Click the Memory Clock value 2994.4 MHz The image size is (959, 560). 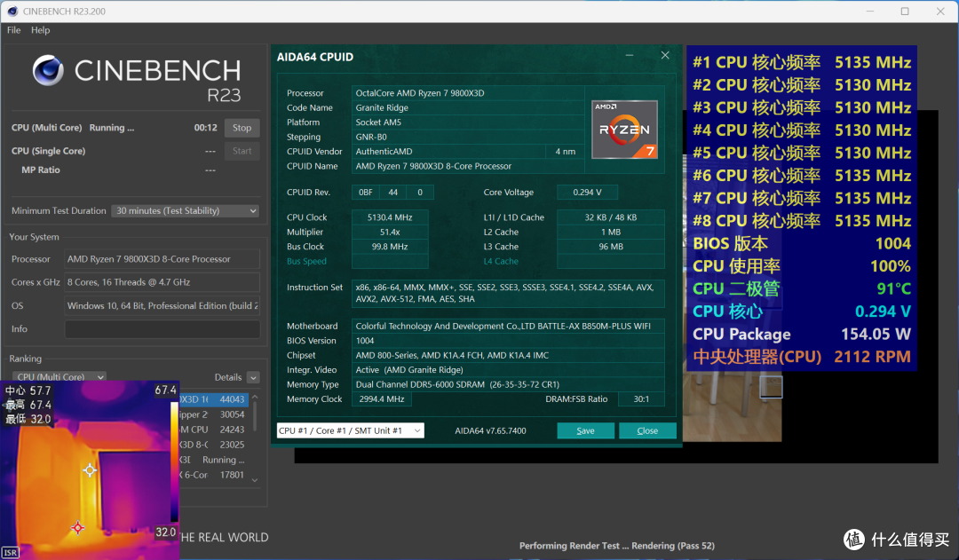[x=382, y=399]
